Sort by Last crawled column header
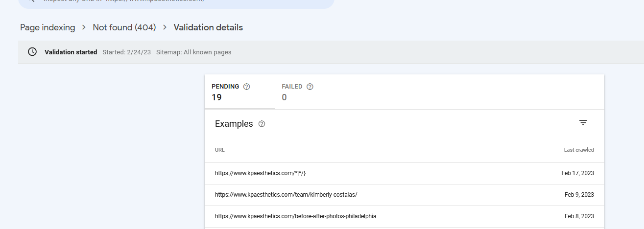 pos(579,150)
